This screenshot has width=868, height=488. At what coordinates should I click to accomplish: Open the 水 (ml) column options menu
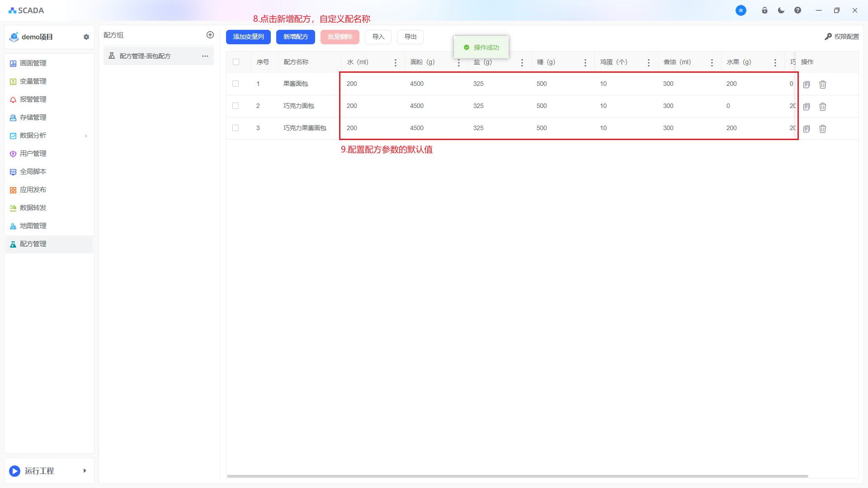(x=396, y=62)
